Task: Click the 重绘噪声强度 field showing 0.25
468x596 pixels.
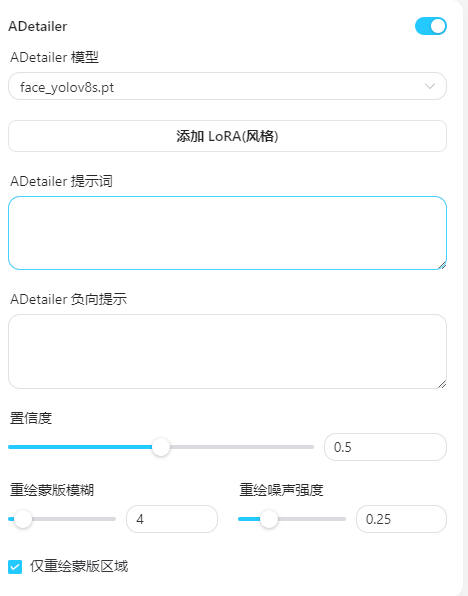Action: [401, 519]
